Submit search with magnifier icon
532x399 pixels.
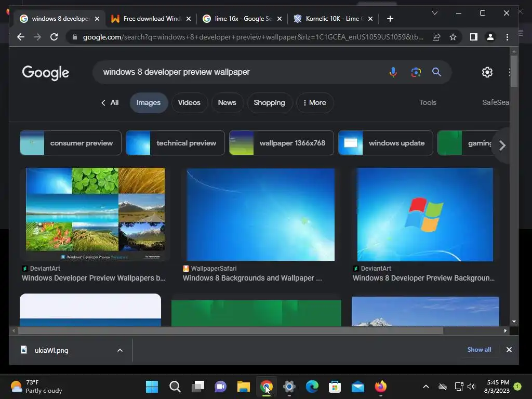[436, 72]
